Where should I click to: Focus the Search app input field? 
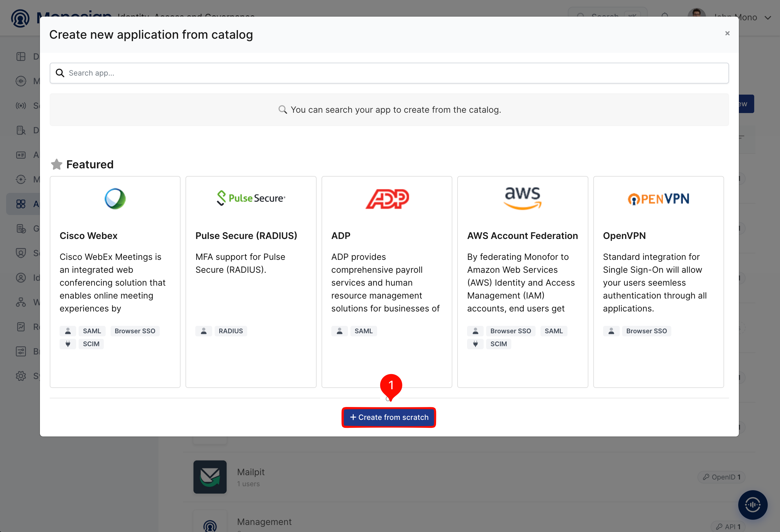click(389, 73)
